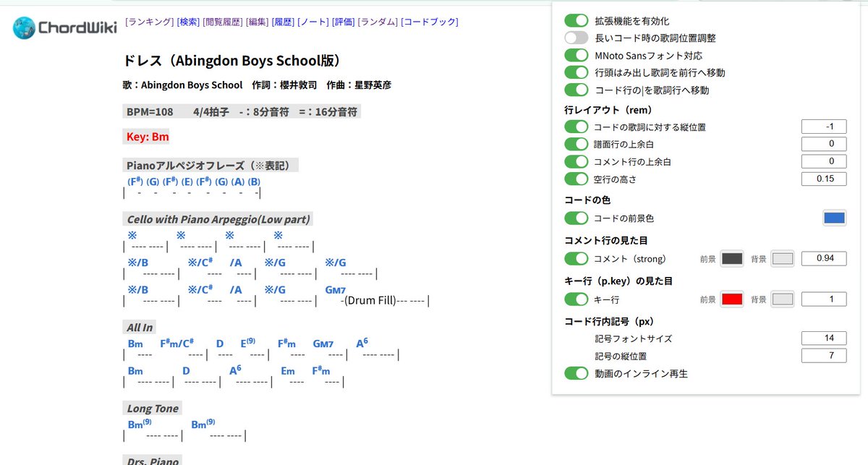
Task: Click the E(9) chord in All In
Action: (x=248, y=344)
